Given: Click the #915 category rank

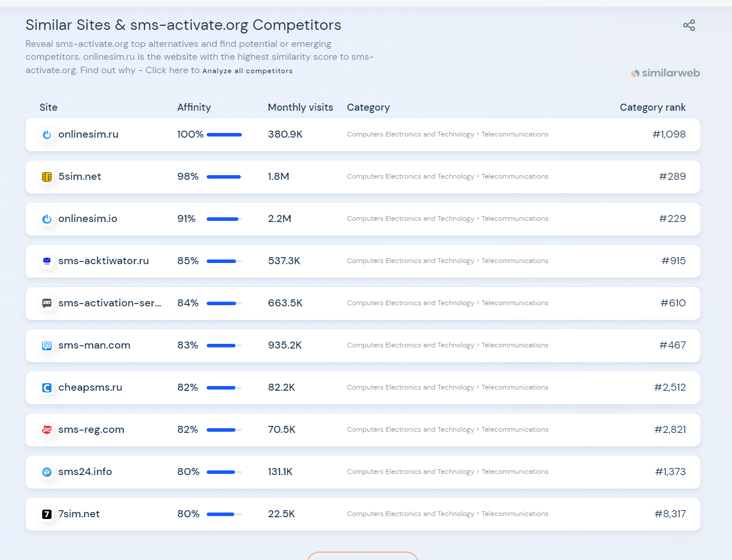Looking at the screenshot, I should point(673,261).
